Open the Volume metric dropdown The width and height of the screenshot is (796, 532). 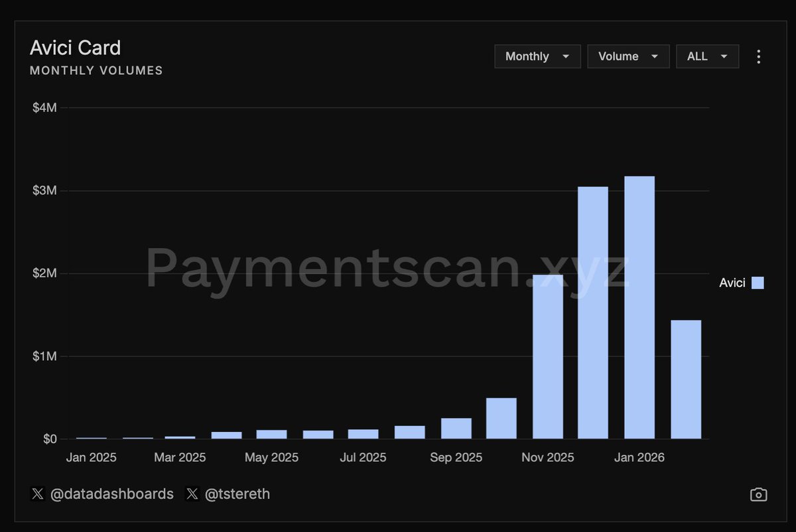point(628,56)
